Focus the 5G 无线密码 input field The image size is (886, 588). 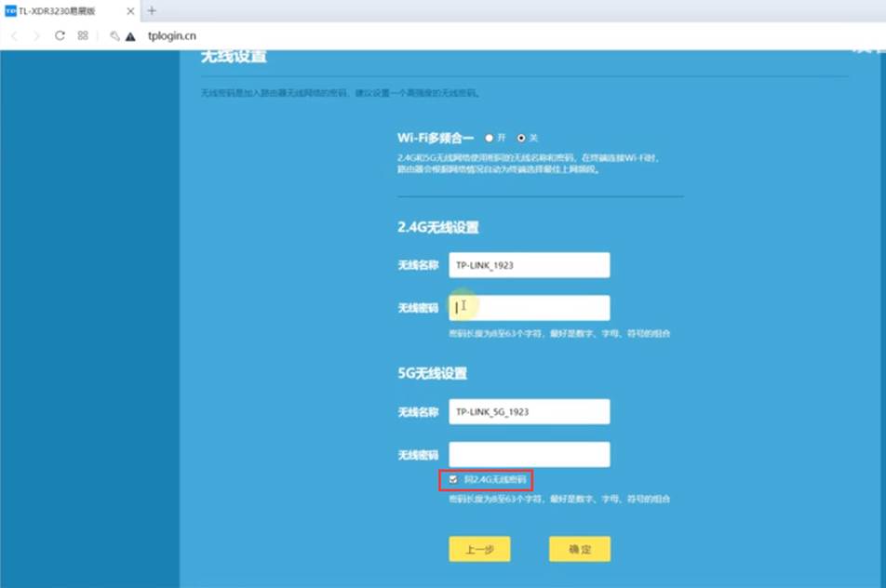pos(529,454)
